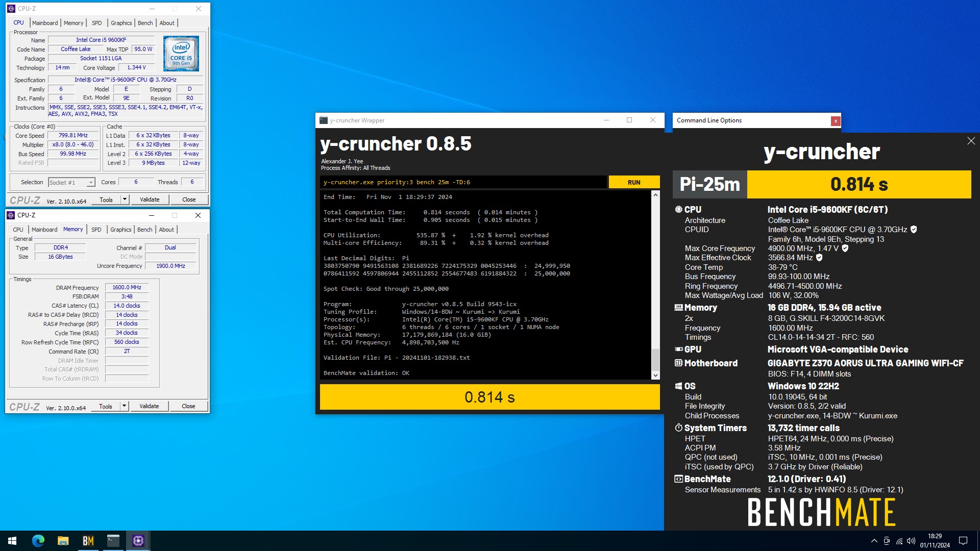Open Socket #1 selection dropdown
980x551 pixels.
tap(71, 182)
